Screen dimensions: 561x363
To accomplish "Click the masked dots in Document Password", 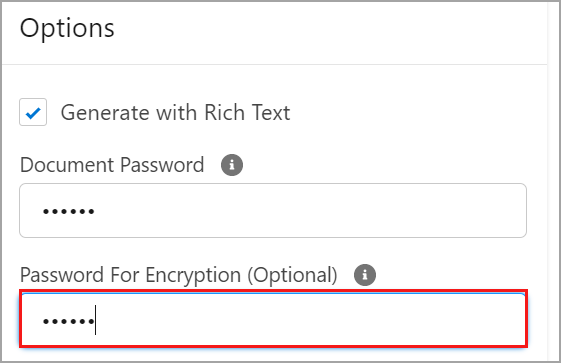I will (x=69, y=211).
